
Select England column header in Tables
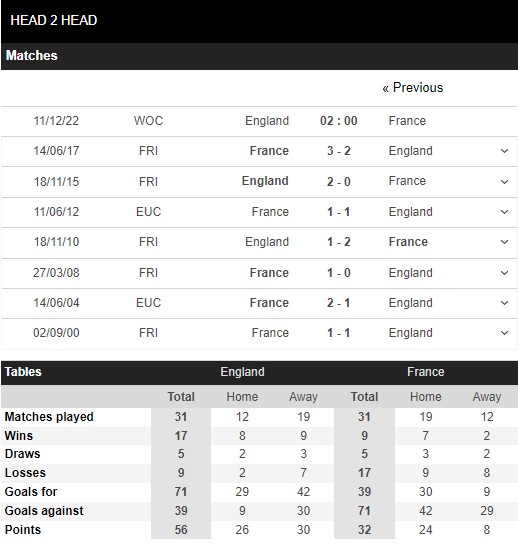point(242,372)
